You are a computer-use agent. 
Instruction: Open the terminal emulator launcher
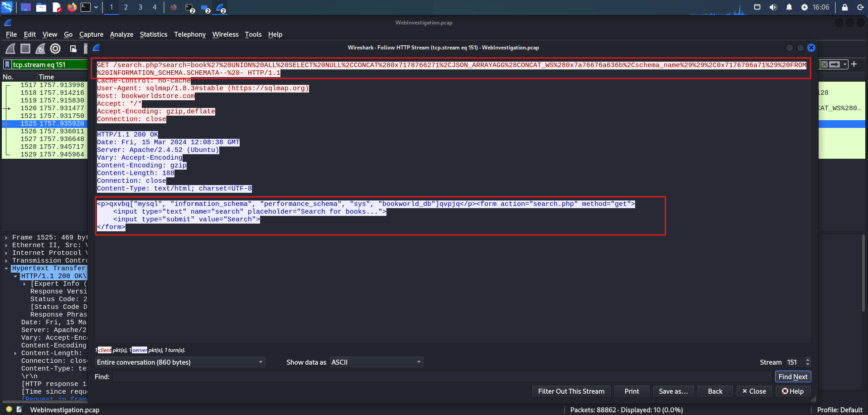pyautogui.click(x=86, y=7)
